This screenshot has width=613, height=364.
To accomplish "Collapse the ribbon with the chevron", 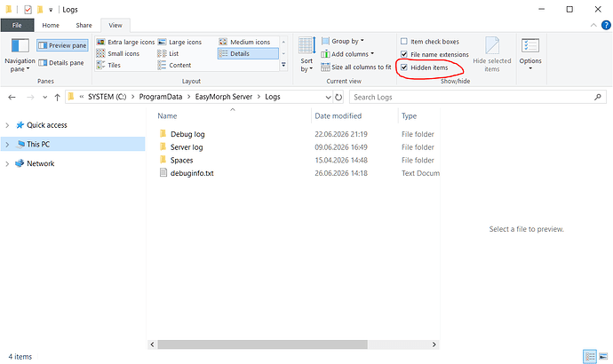I will tap(593, 26).
